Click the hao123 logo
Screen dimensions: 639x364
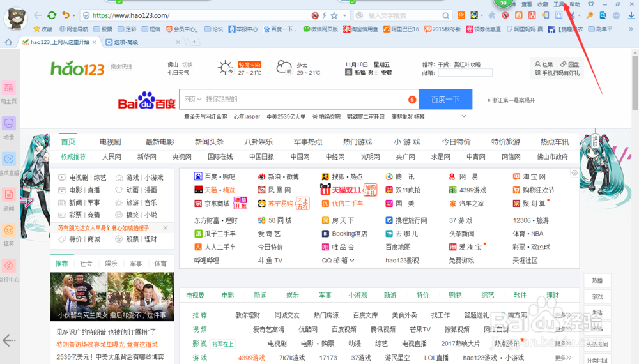[77, 68]
